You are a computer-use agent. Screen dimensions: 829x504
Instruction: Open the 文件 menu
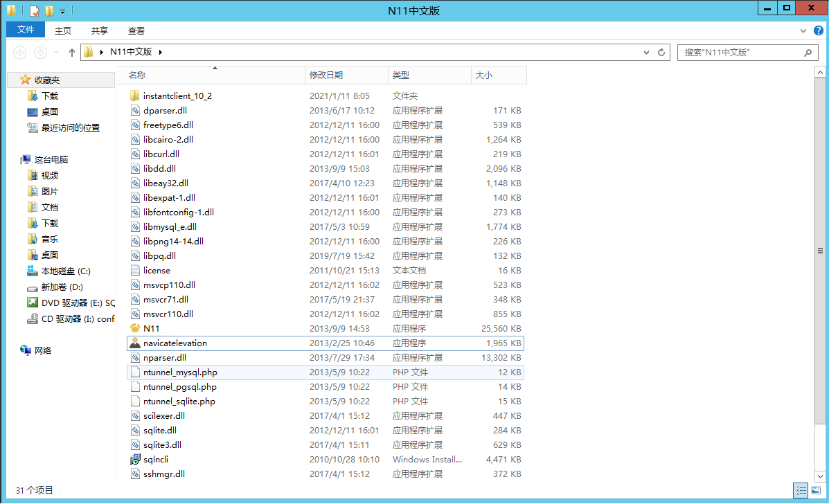[26, 30]
